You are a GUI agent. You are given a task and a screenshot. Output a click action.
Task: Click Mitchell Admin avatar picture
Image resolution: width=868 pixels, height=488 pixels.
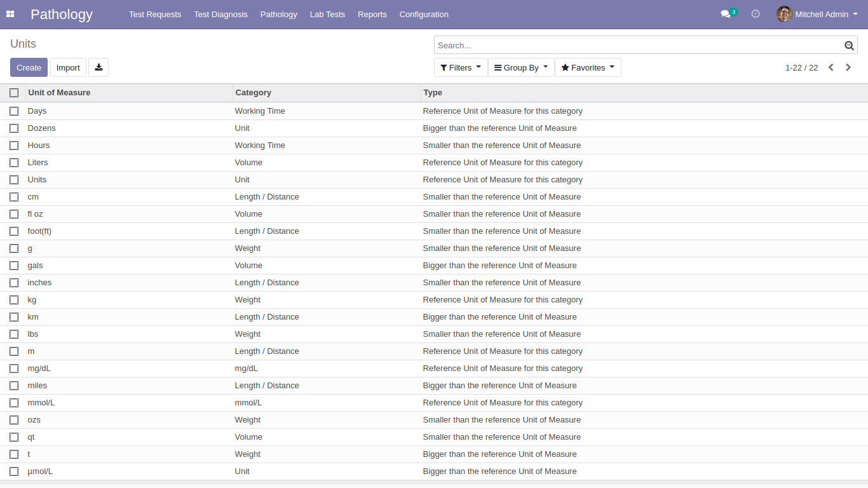[784, 14]
